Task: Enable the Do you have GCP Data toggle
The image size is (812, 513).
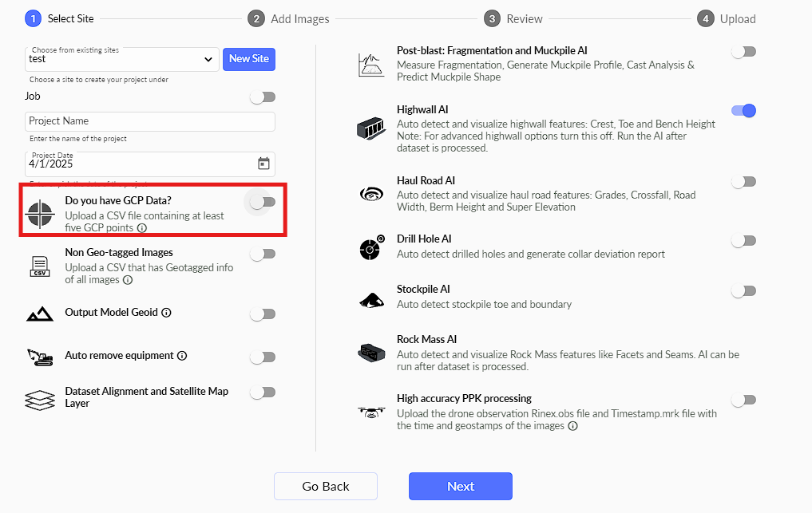Action: click(x=263, y=202)
